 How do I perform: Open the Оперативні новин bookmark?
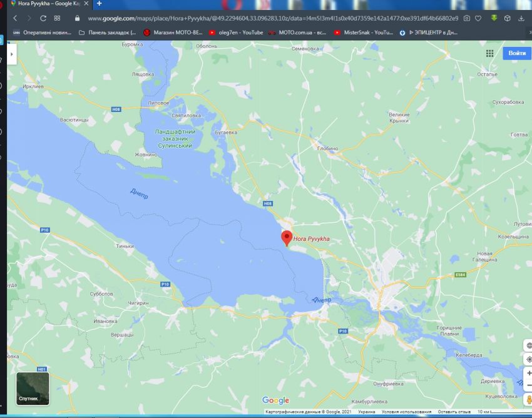point(43,33)
